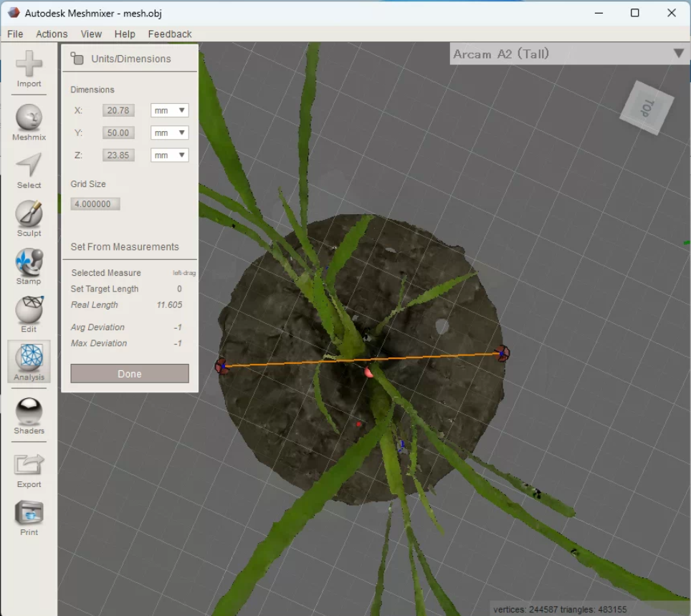This screenshot has width=691, height=616.
Task: Expand the X dimension unit dropdown
Action: pos(169,110)
